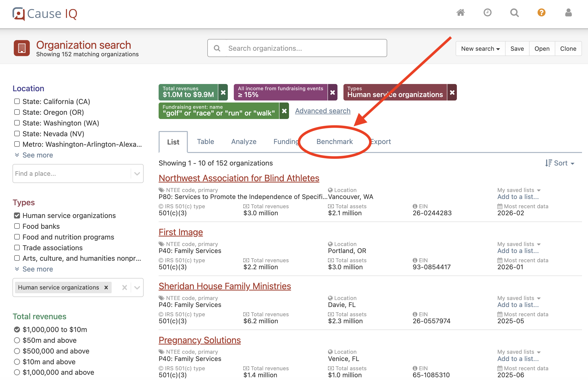The height and width of the screenshot is (380, 588).
Task: Open the First Image organization
Action: (181, 232)
